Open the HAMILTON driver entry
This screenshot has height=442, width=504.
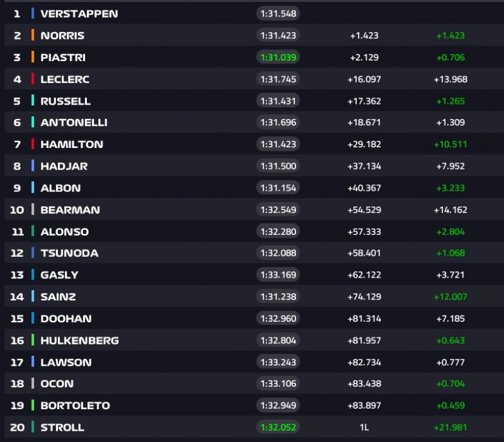tap(72, 144)
